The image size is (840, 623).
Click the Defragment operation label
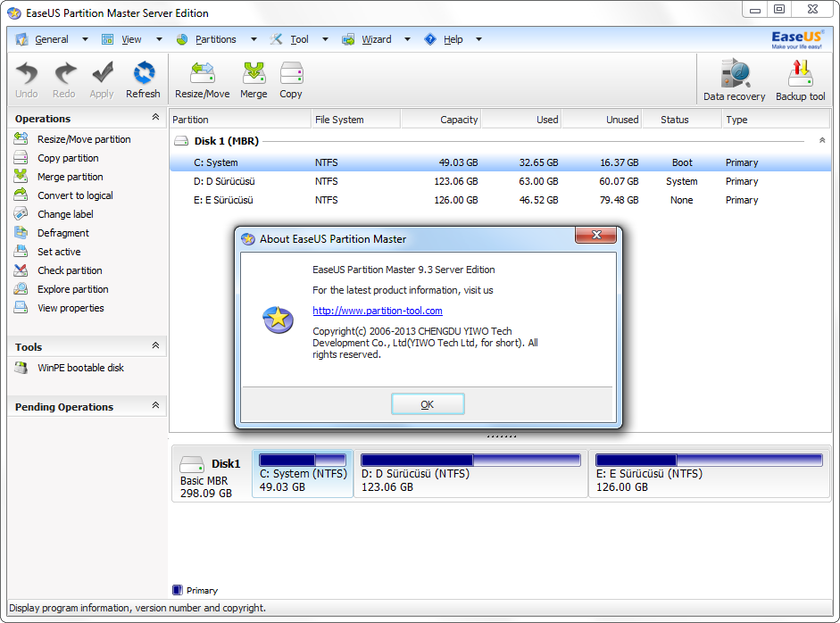(x=63, y=233)
